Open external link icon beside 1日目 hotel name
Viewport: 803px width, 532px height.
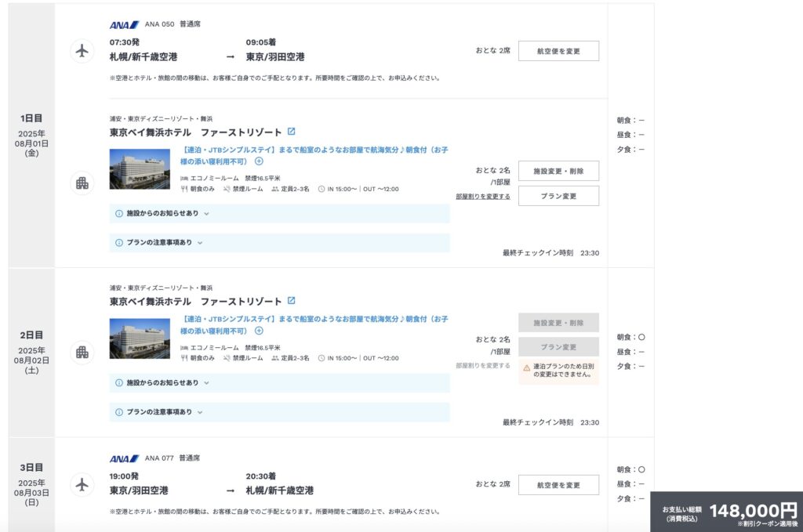click(292, 132)
